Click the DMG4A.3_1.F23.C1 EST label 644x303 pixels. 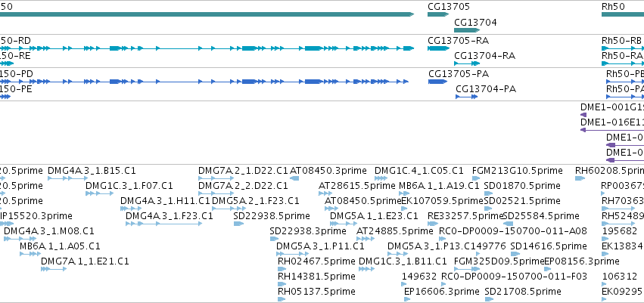170,216
